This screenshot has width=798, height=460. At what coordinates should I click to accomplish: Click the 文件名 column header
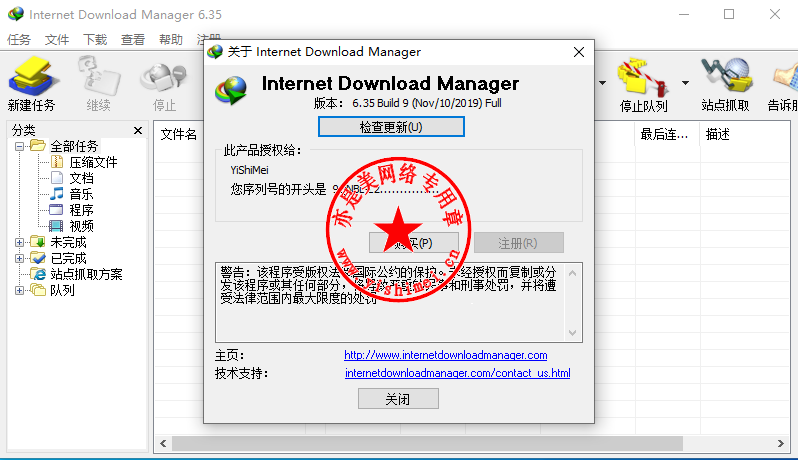point(179,134)
